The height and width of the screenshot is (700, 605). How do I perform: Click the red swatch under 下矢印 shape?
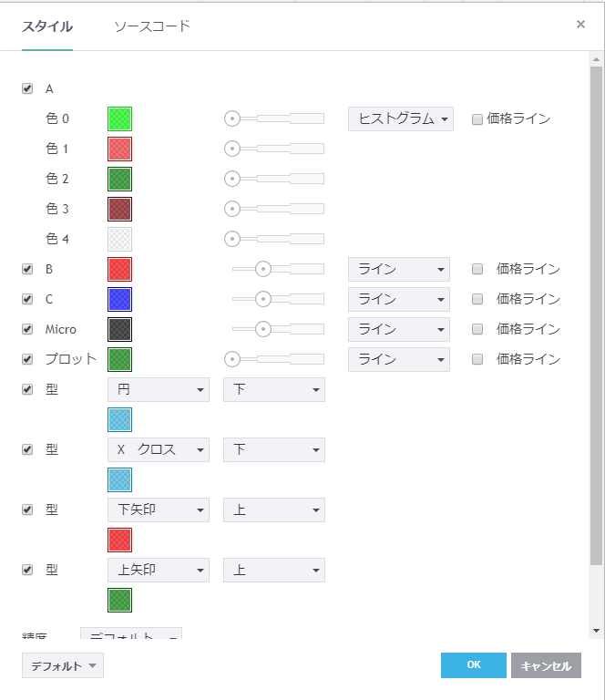pos(119,540)
